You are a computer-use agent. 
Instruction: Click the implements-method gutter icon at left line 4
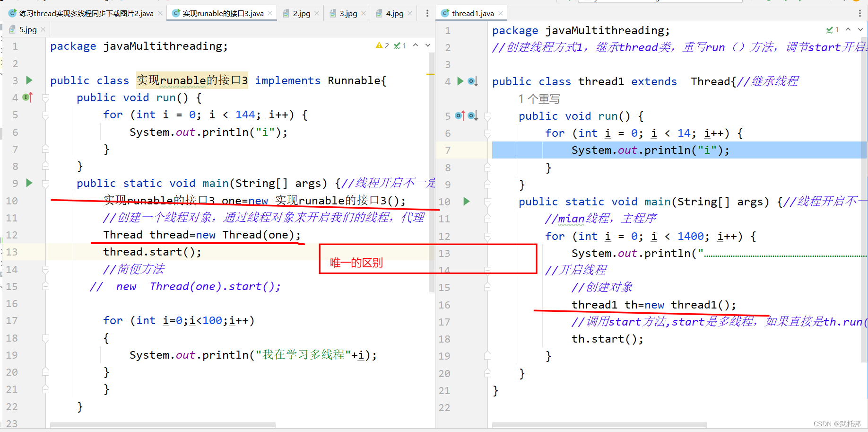click(28, 97)
